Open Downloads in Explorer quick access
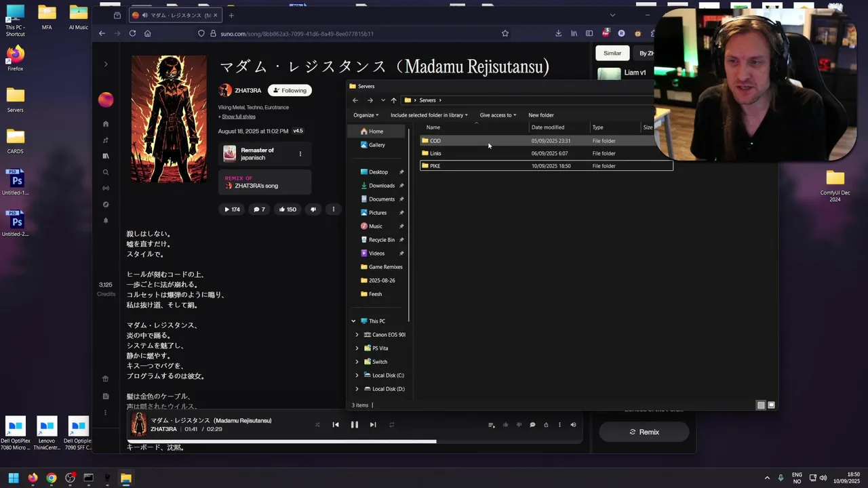 point(382,186)
